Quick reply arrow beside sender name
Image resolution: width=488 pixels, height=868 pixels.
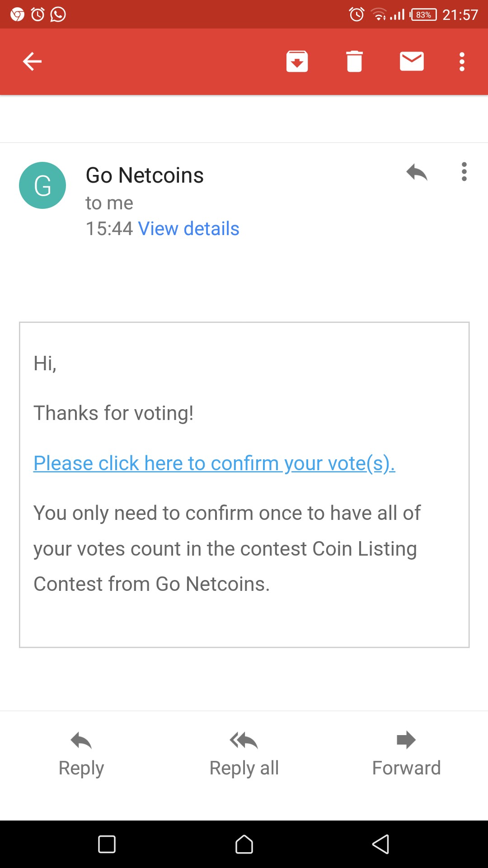[417, 172]
